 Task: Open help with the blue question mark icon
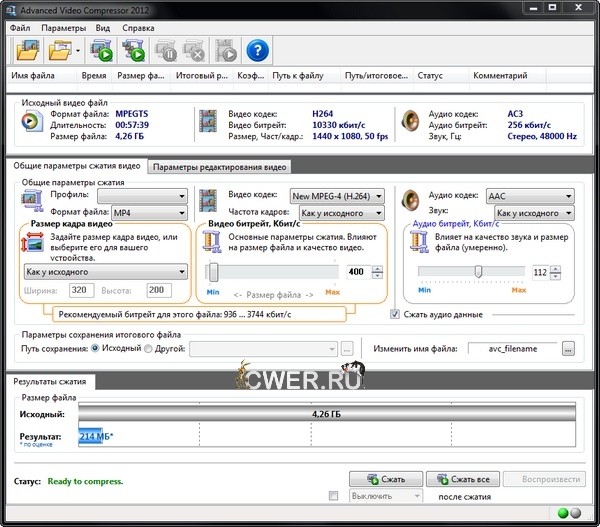pos(258,48)
